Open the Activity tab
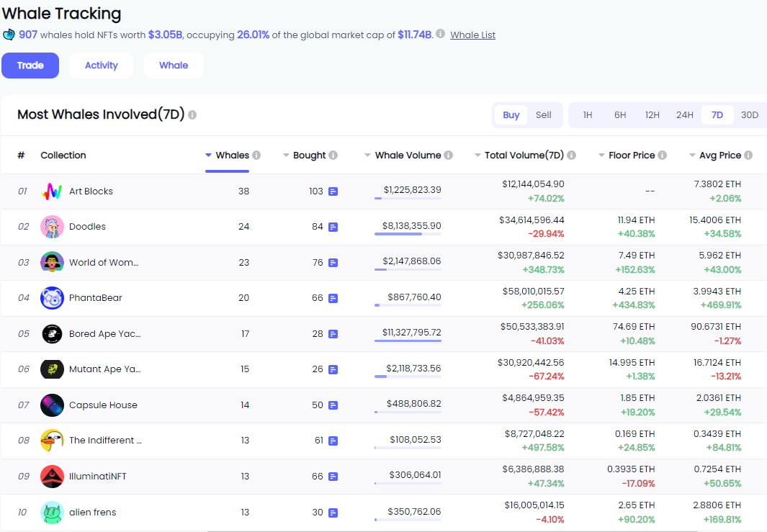The image size is (767, 532). [102, 66]
